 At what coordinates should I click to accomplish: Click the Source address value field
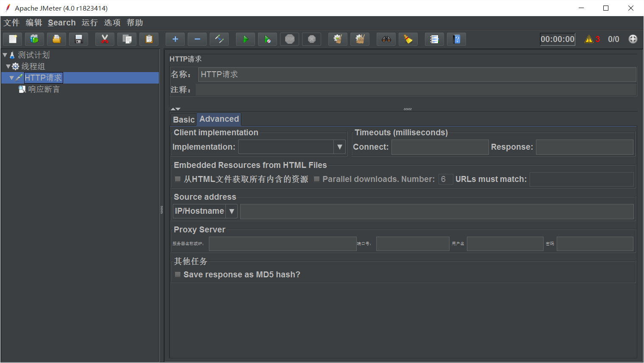437,212
